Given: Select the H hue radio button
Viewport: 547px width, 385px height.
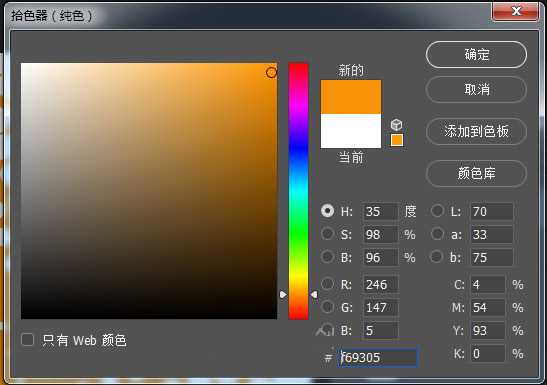Looking at the screenshot, I should coord(327,211).
